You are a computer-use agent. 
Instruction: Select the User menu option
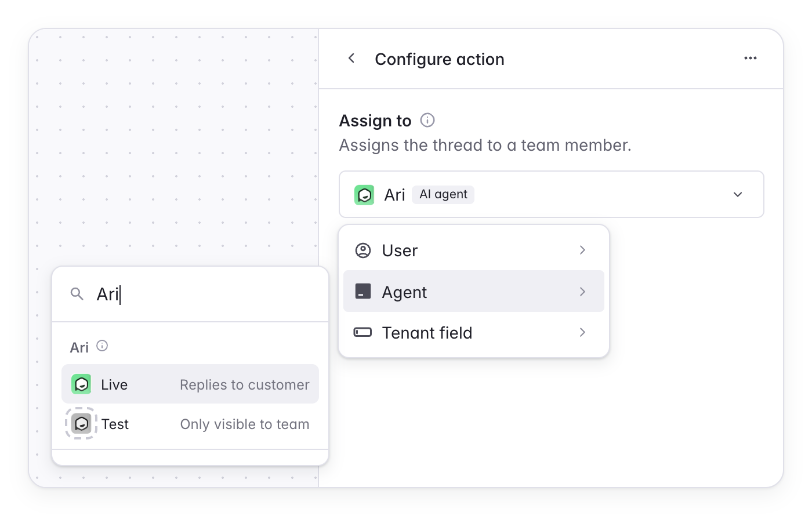pos(474,250)
